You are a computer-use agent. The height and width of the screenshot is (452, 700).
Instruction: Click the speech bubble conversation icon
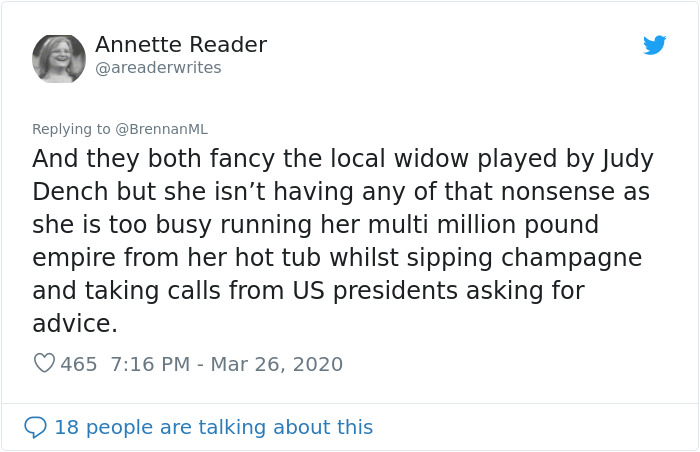tap(35, 427)
